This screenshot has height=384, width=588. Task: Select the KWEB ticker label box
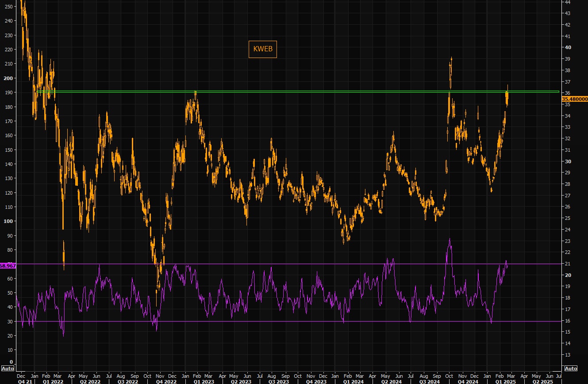pos(263,49)
